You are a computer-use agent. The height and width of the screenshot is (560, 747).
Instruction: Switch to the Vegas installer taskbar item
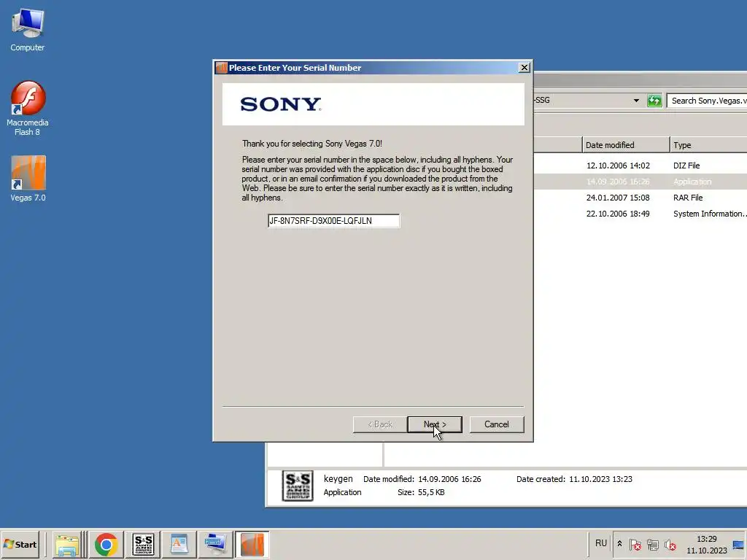pyautogui.click(x=252, y=544)
